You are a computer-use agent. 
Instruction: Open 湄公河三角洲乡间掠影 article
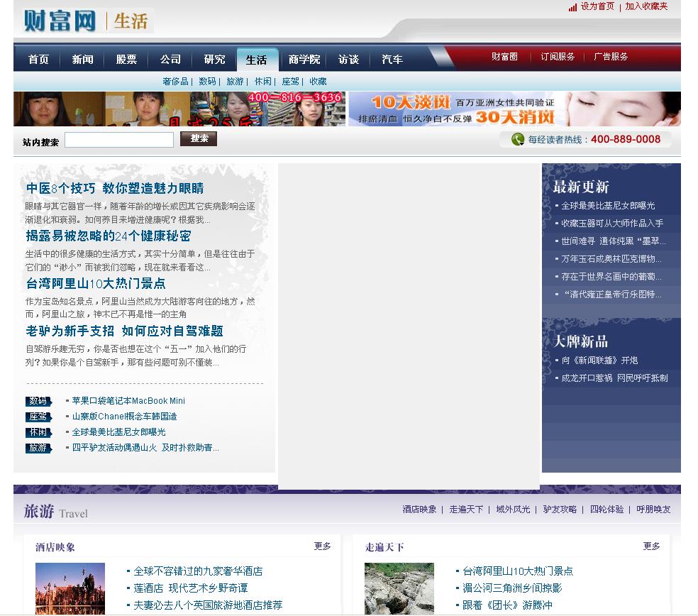pos(512,588)
